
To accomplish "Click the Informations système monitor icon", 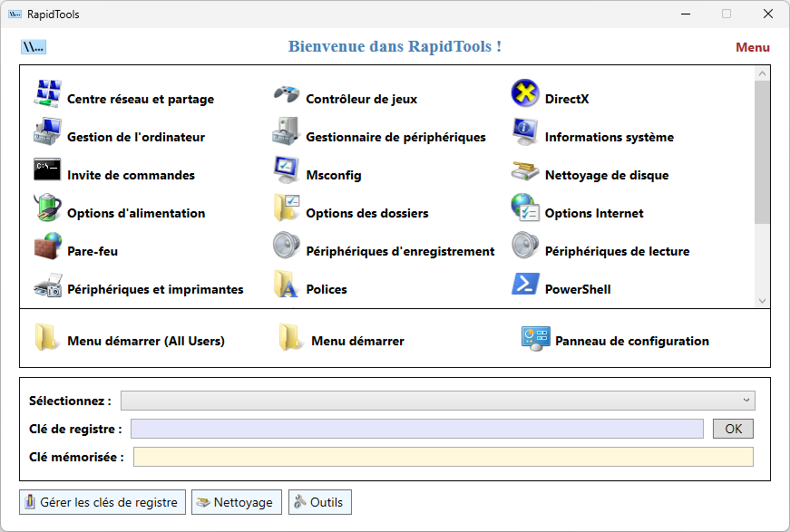I will [x=525, y=131].
